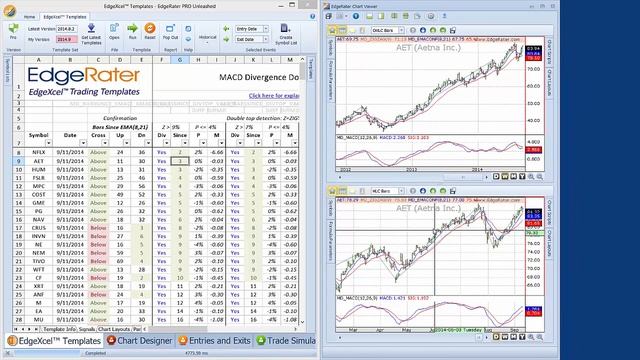Zoom in on top chart
Image resolution: width=640 pixels, height=360 pixels.
[x=531, y=176]
